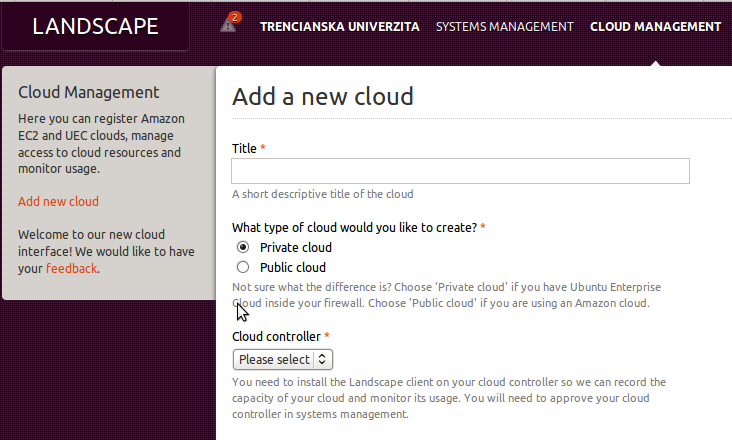The width and height of the screenshot is (732, 440).
Task: Open the 'Please select' cloud controller dropdown
Action: click(x=283, y=359)
